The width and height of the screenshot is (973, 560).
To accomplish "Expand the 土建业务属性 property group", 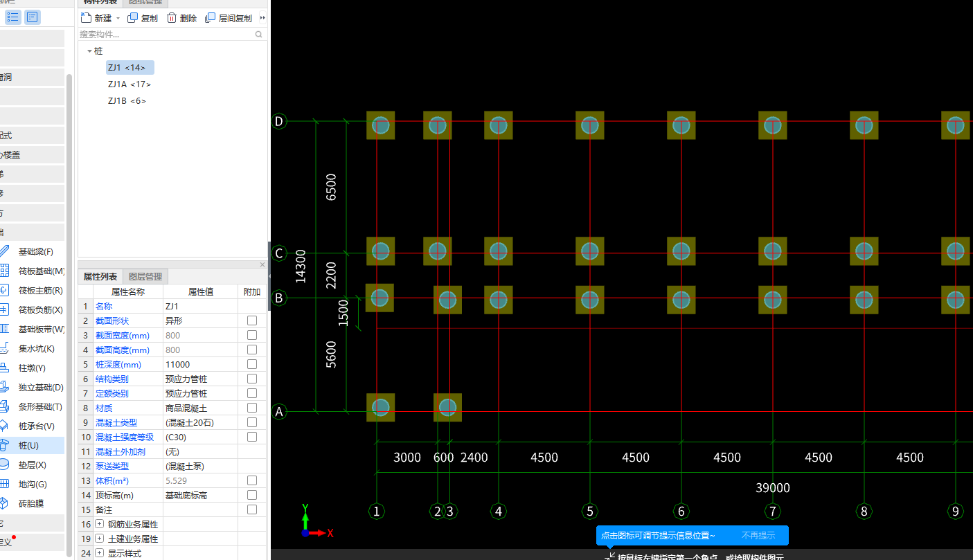I will (99, 539).
